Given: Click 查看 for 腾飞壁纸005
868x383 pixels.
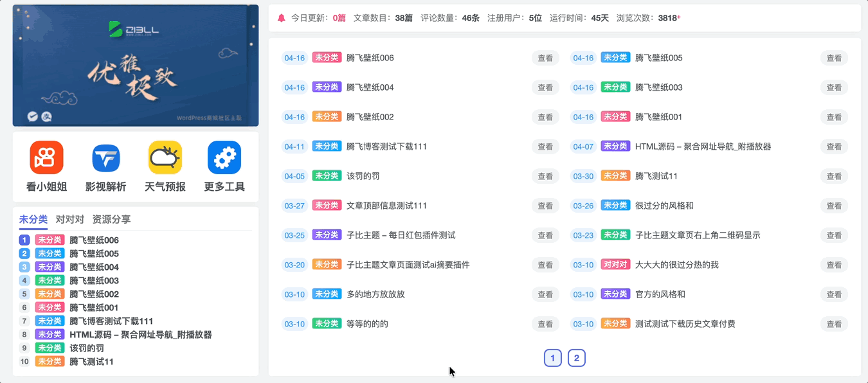Looking at the screenshot, I should click(834, 58).
